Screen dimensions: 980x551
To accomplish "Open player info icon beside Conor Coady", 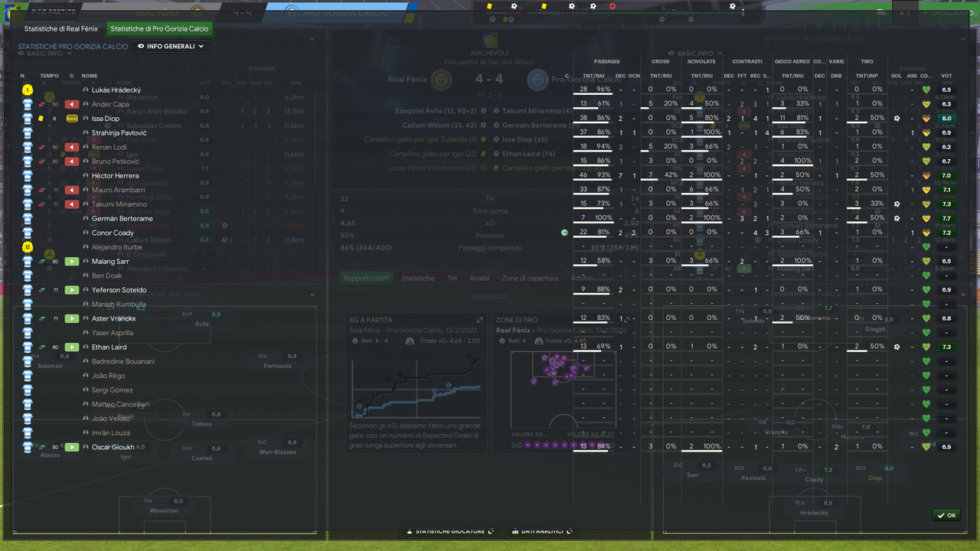I will click(x=86, y=233).
